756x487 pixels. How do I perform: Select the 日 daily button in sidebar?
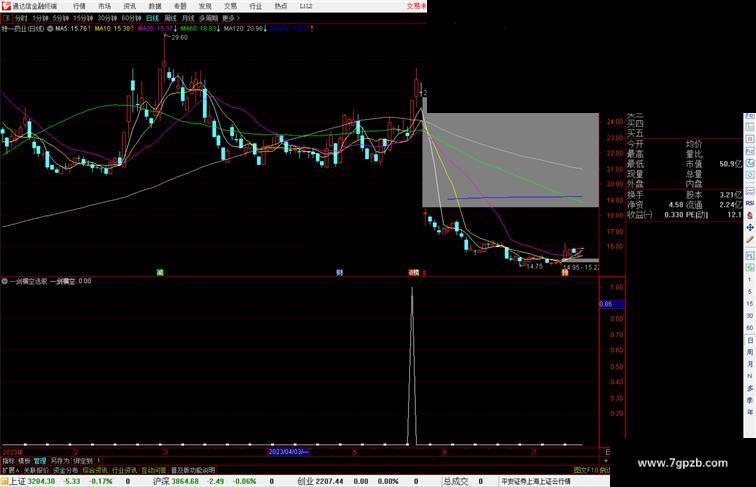[x=750, y=340]
